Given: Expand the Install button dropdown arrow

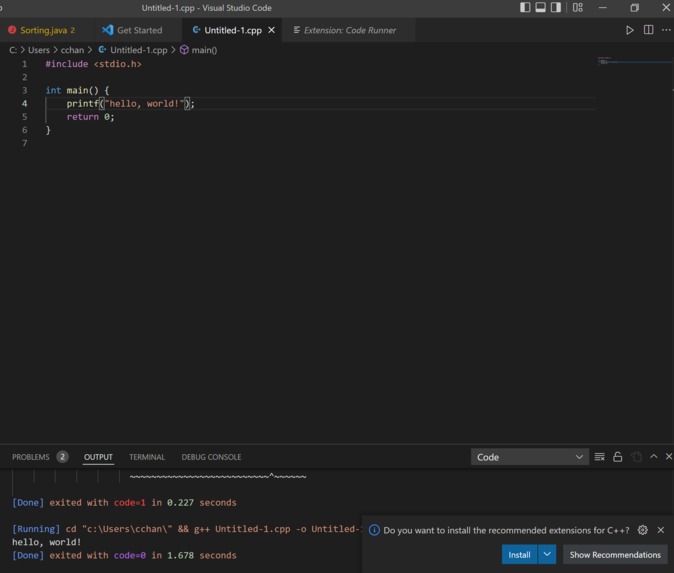Looking at the screenshot, I should click(x=547, y=555).
